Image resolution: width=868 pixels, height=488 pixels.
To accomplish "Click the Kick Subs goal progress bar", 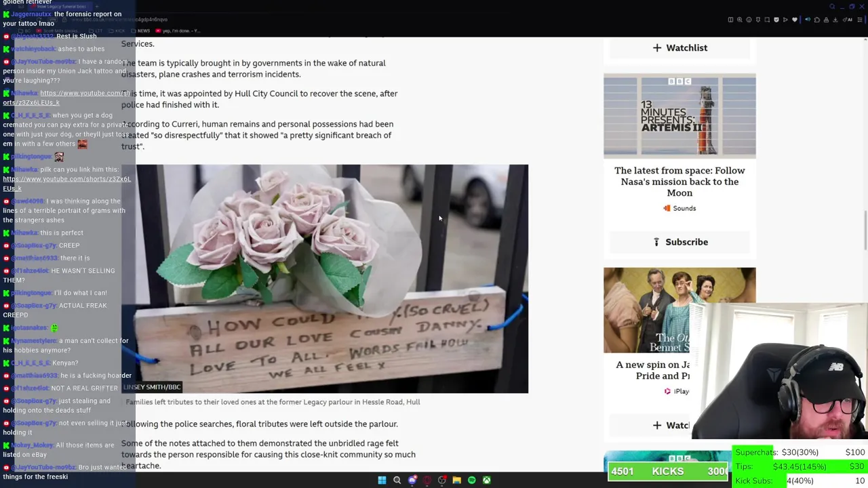I will point(800,481).
